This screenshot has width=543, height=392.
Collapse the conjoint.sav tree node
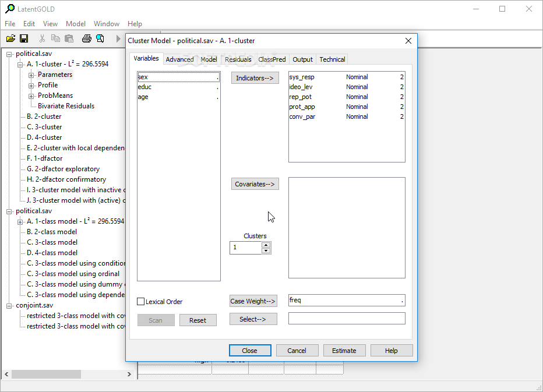coord(9,306)
